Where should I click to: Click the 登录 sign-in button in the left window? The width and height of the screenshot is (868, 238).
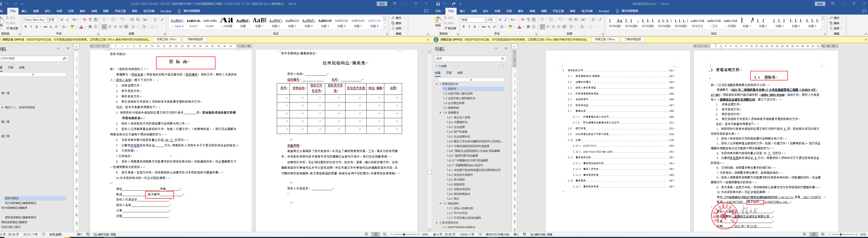tap(382, 4)
